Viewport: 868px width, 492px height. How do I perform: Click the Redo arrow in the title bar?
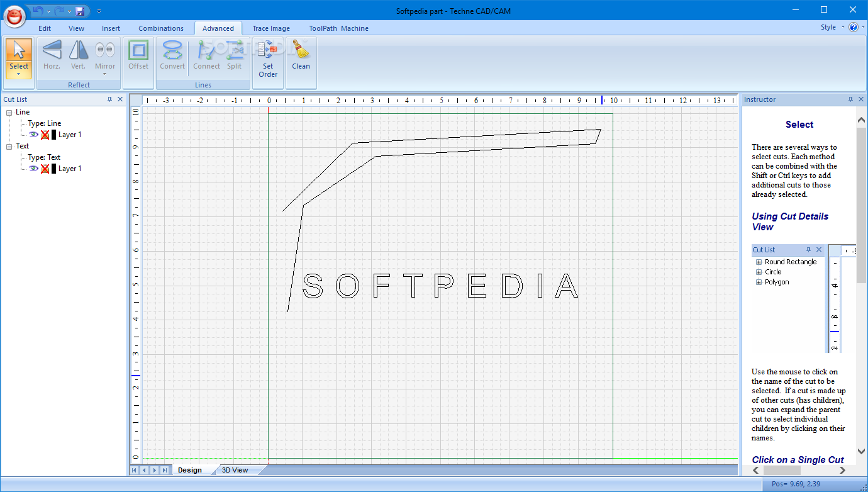59,11
